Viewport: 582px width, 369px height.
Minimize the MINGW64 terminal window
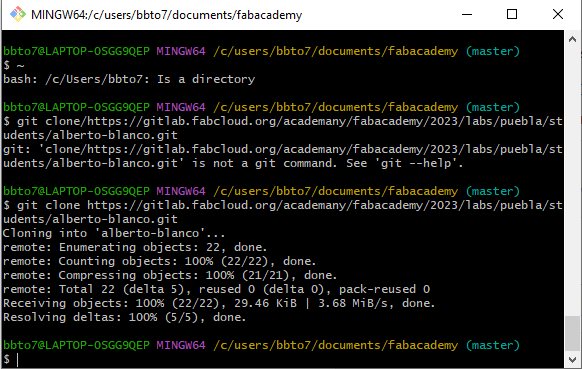pyautogui.click(x=467, y=14)
